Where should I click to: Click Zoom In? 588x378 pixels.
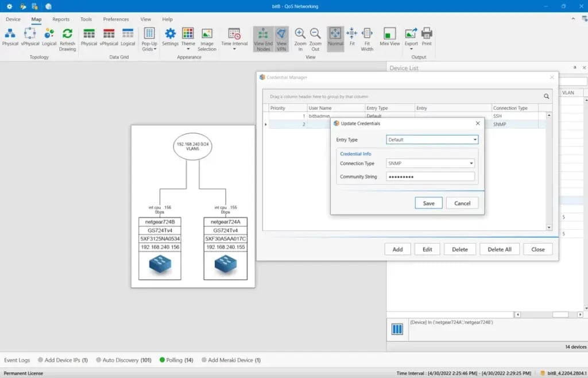(x=300, y=40)
